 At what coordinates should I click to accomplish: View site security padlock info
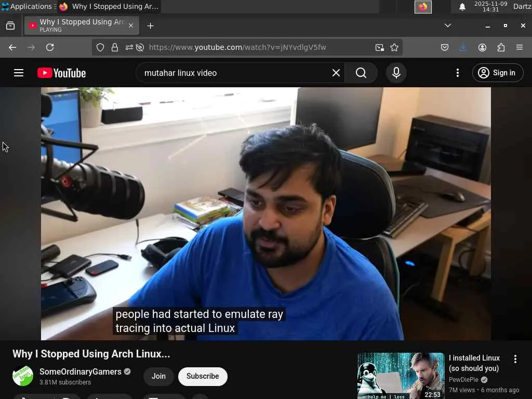[115, 47]
